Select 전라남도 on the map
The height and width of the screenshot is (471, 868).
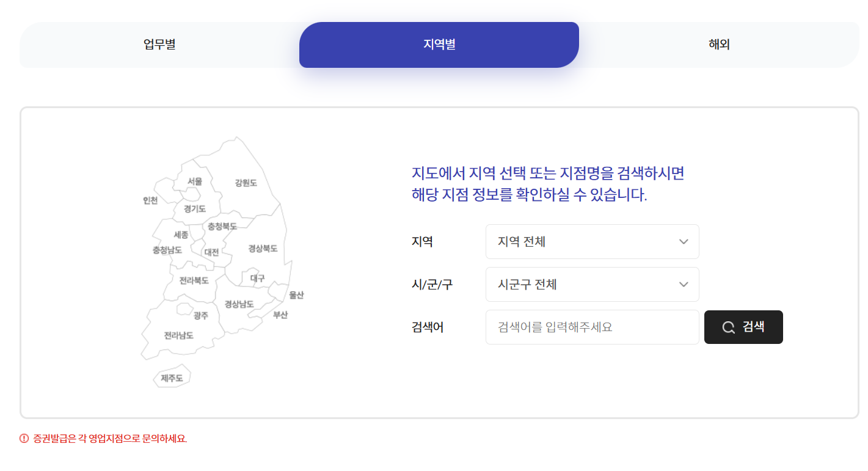click(178, 335)
